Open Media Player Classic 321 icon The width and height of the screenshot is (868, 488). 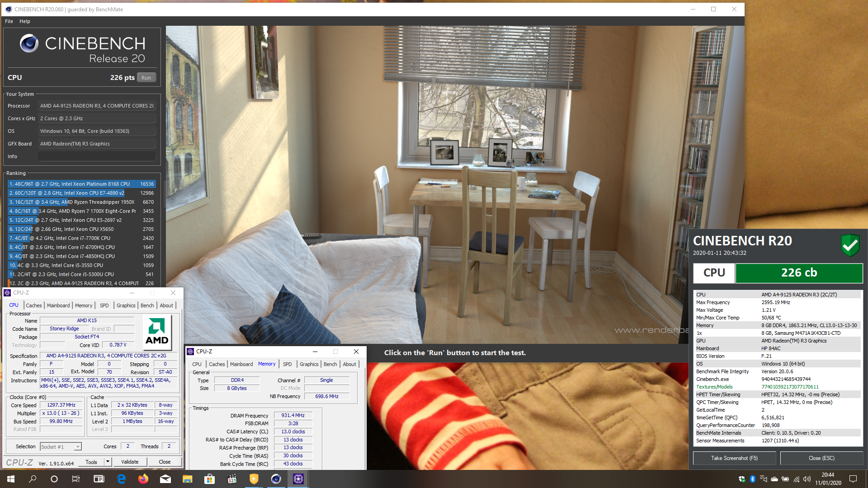coord(232,479)
